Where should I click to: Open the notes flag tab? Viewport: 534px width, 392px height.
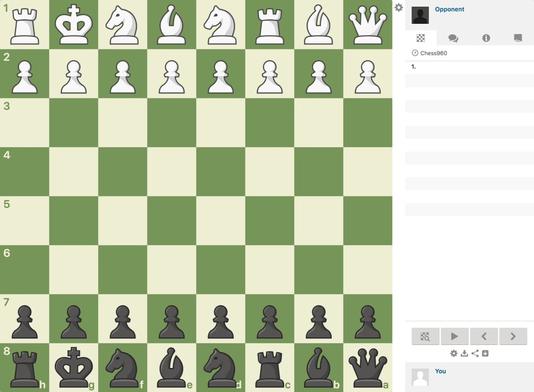point(518,38)
